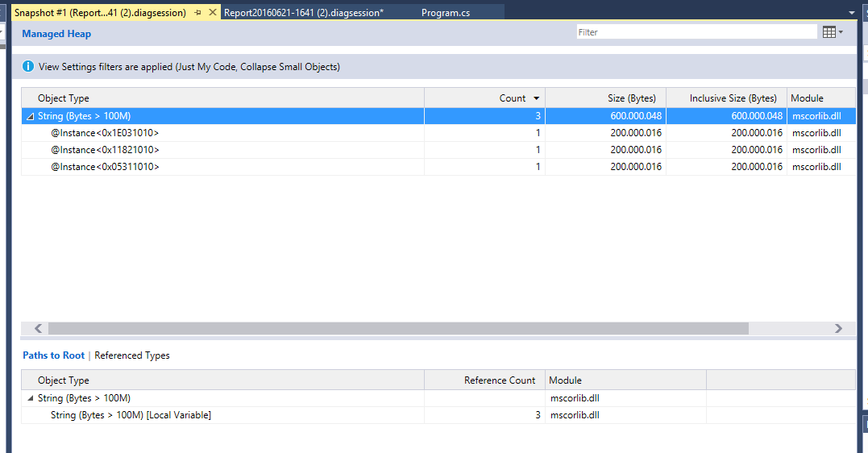
Task: Toggle the Count column sort arrow
Action: pyautogui.click(x=537, y=98)
